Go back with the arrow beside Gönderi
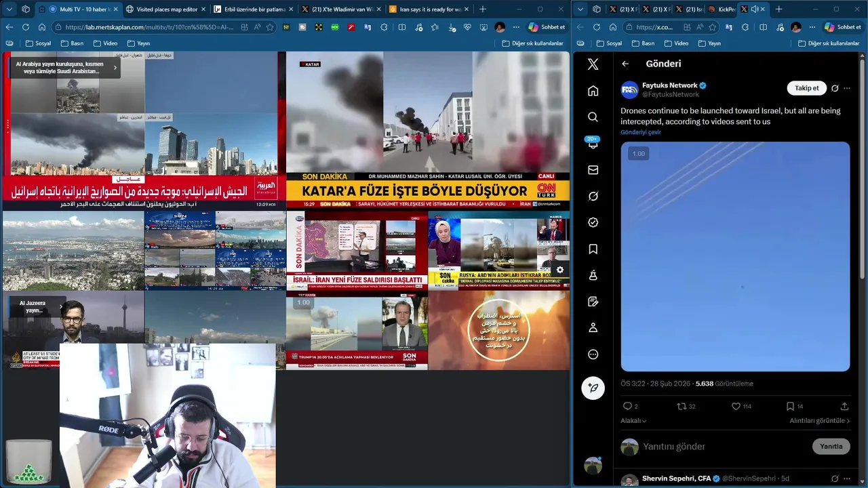This screenshot has height=488, width=868. (x=625, y=64)
